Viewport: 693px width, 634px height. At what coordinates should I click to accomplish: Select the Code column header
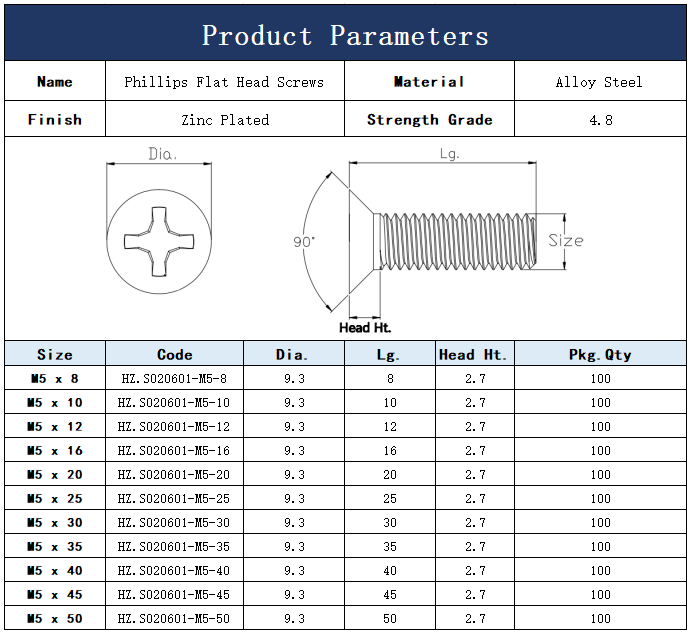pyautogui.click(x=175, y=354)
